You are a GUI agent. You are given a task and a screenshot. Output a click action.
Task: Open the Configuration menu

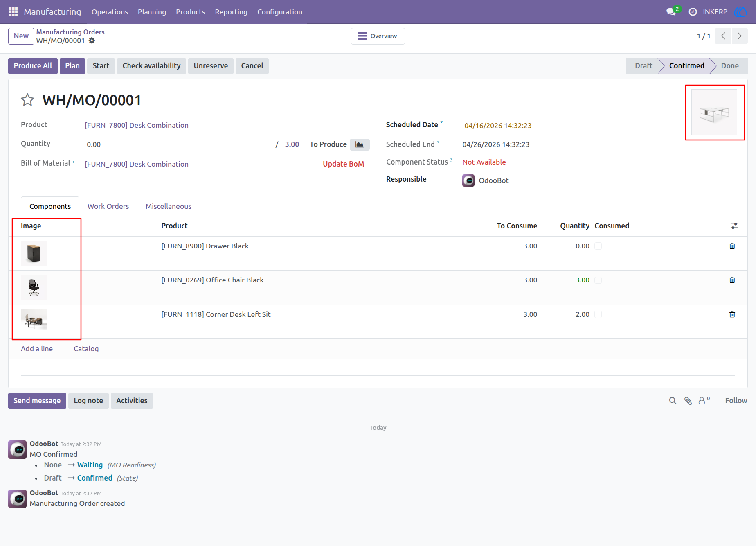pos(280,12)
